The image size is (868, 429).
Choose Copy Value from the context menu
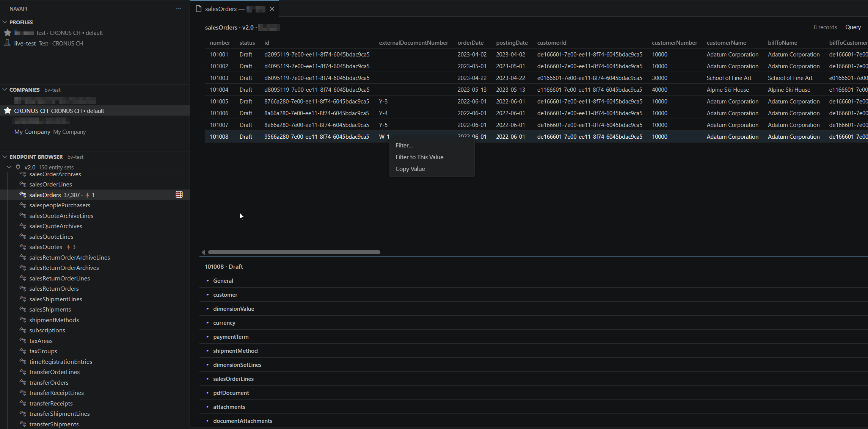click(x=432, y=169)
